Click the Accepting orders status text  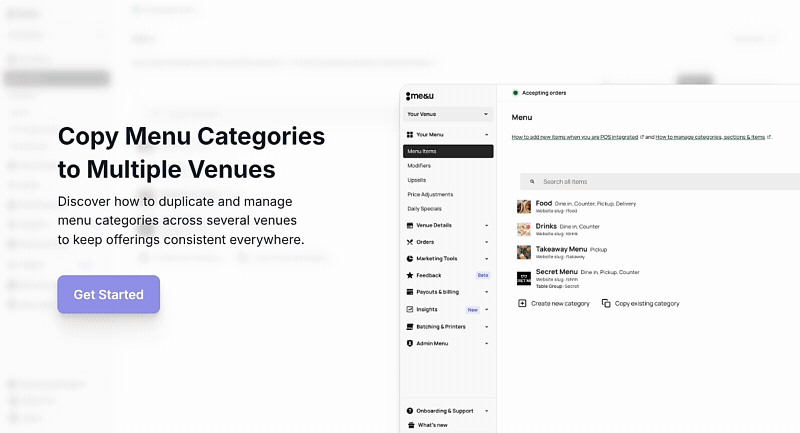coord(544,93)
